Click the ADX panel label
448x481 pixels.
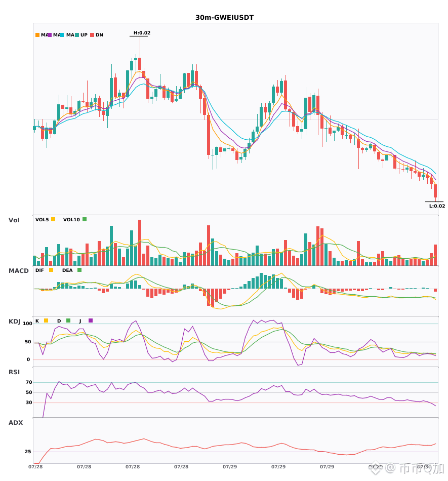click(16, 423)
